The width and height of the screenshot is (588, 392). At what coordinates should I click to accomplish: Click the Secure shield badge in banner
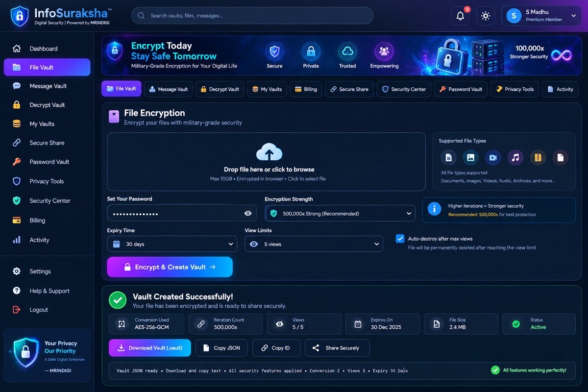tap(274, 51)
